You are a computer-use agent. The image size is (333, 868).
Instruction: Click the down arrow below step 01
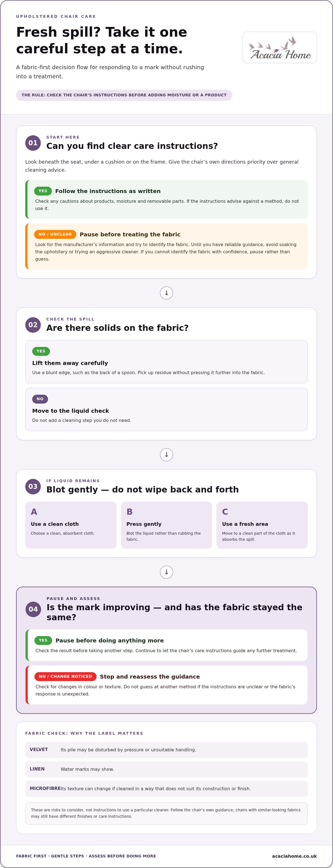[166, 293]
